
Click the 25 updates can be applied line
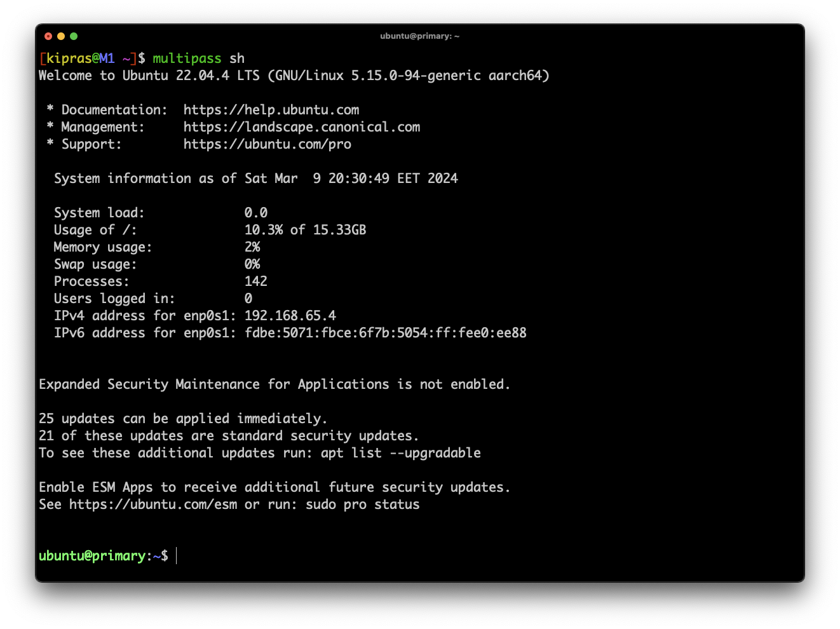coord(183,419)
